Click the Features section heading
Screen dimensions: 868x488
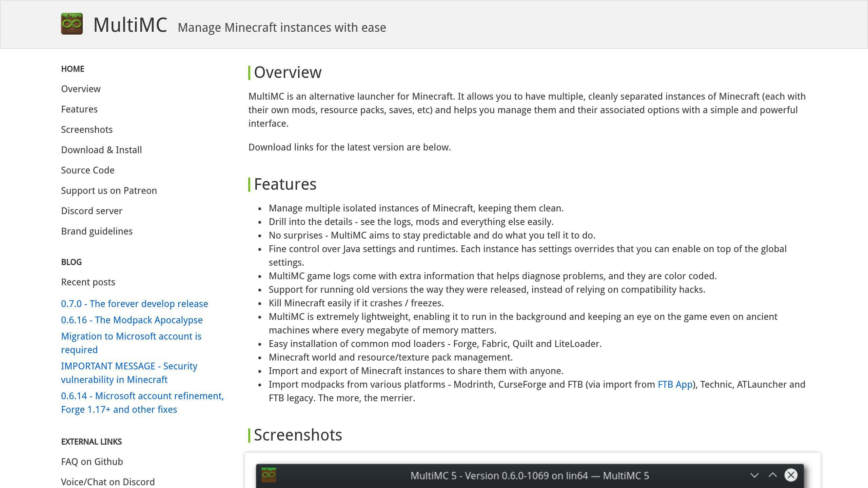(285, 184)
